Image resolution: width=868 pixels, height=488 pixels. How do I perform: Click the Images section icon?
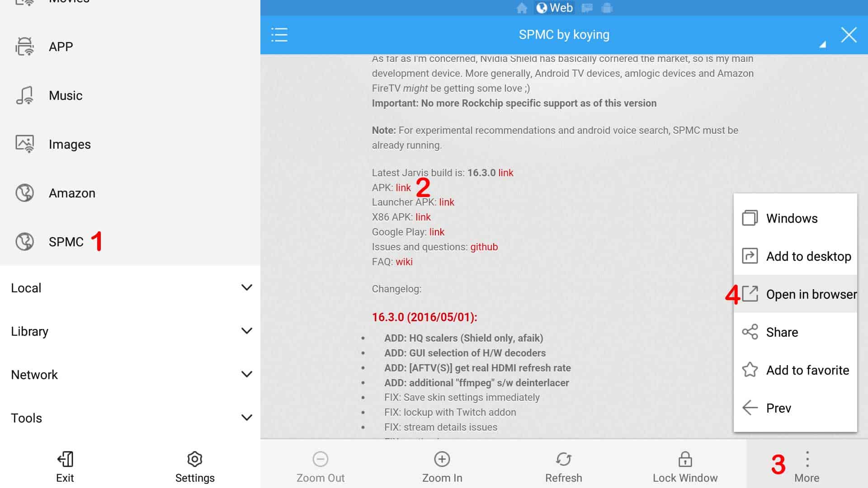pyautogui.click(x=24, y=144)
